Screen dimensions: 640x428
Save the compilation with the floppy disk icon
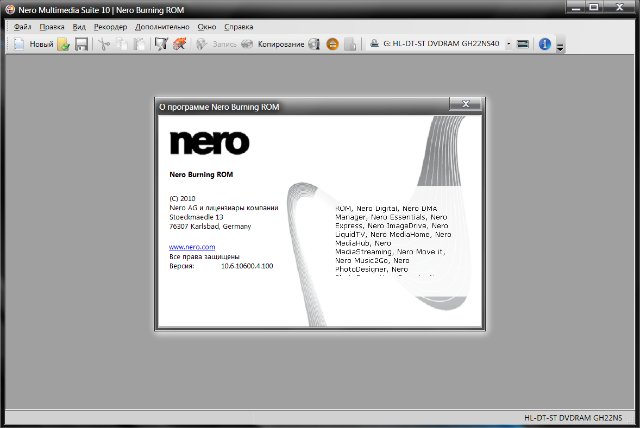tap(81, 44)
